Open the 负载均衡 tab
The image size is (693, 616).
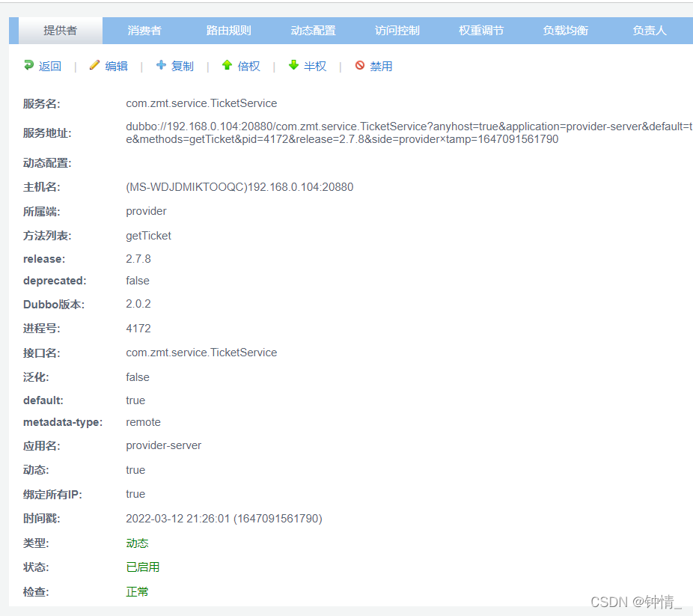(565, 31)
